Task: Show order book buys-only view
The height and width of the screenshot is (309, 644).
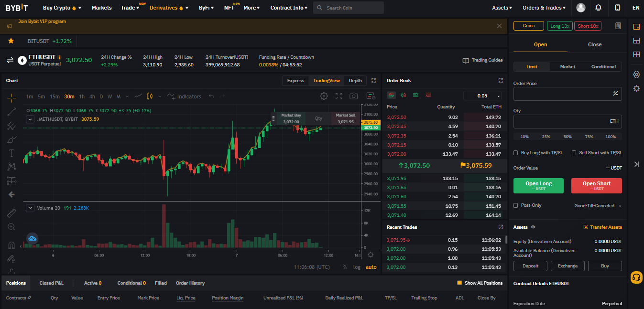Action: tap(415, 95)
